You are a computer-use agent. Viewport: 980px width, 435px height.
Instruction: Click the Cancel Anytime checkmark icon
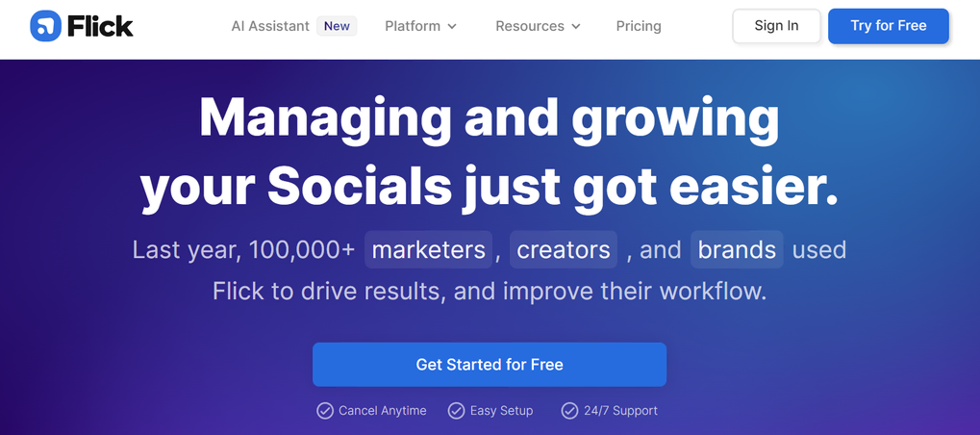click(325, 411)
